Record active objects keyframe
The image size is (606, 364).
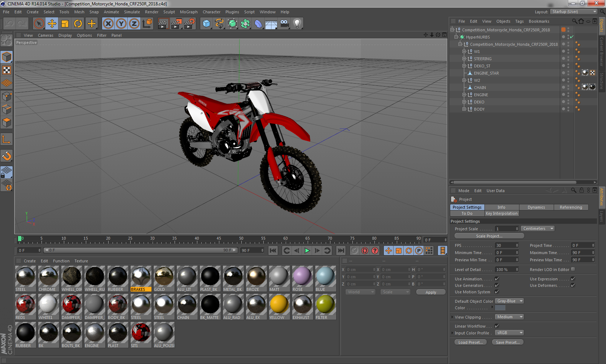pyautogui.click(x=355, y=250)
